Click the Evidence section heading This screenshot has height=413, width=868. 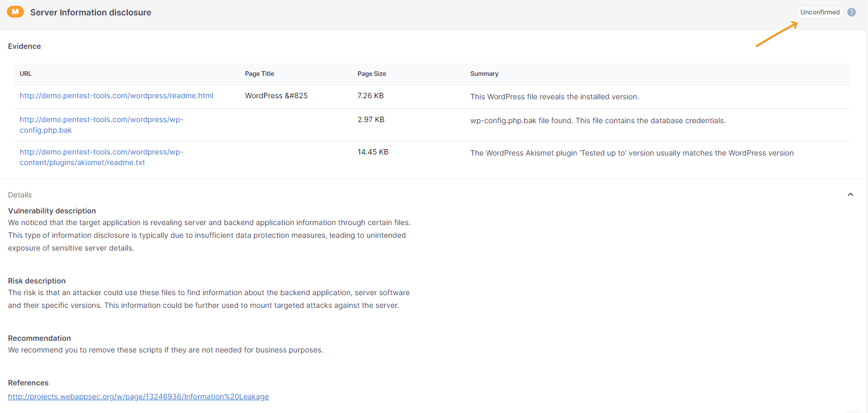click(x=24, y=46)
